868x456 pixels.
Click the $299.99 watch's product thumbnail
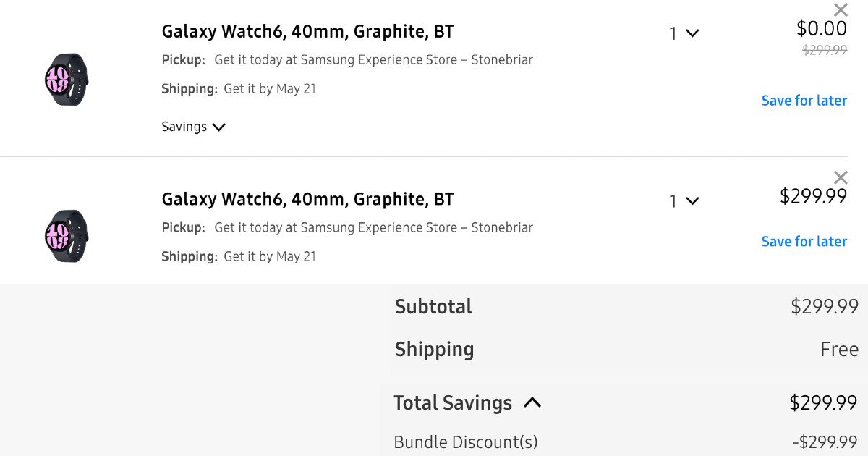coord(67,236)
